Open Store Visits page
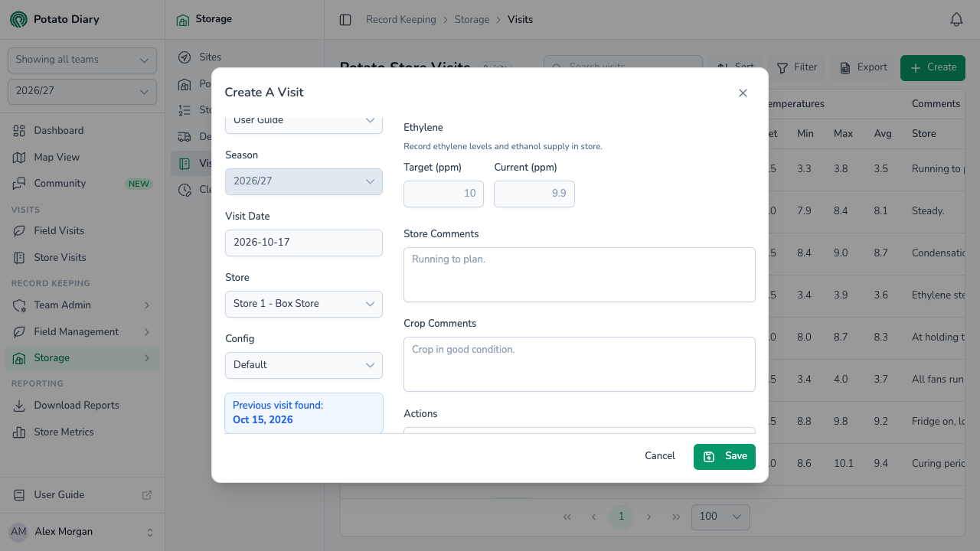Image resolution: width=980 pixels, height=551 pixels. pos(83,257)
